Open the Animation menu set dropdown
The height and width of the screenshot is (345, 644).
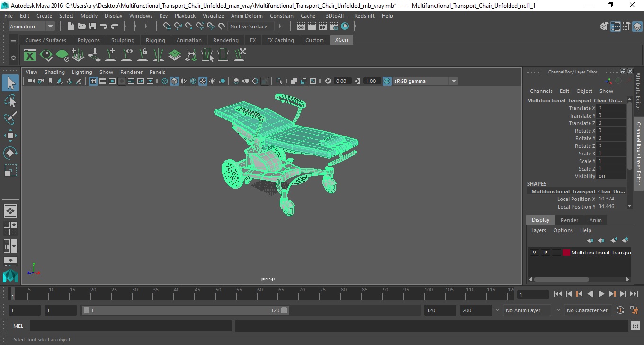tap(31, 27)
